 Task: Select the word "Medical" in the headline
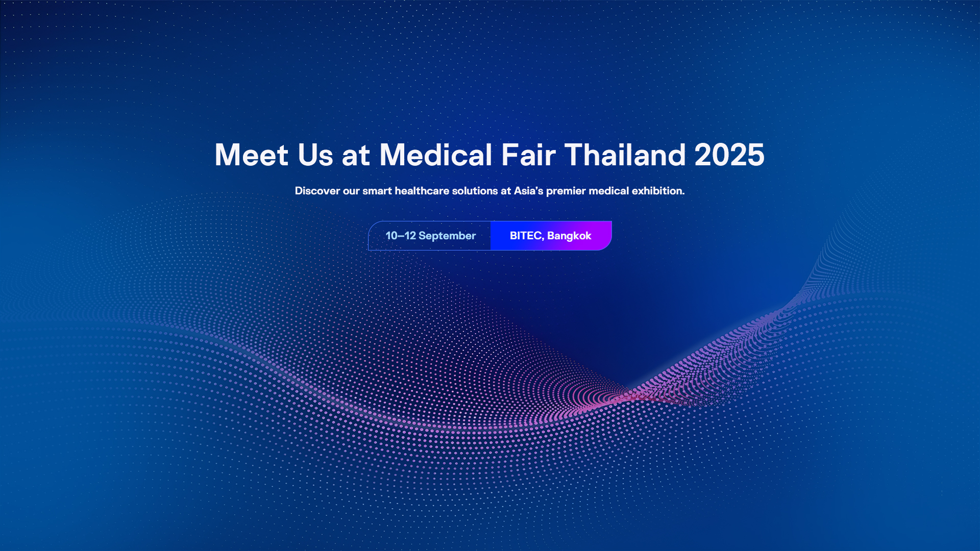tap(435, 155)
